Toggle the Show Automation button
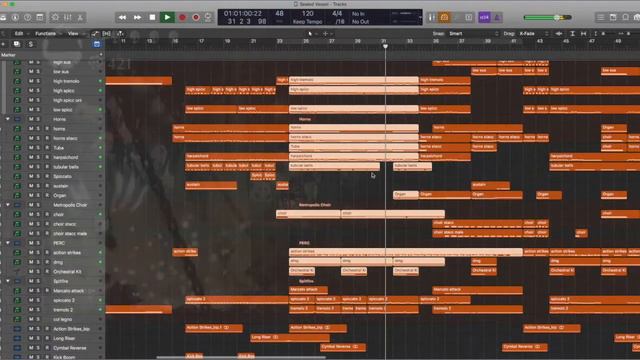640x360 pixels. [95, 33]
